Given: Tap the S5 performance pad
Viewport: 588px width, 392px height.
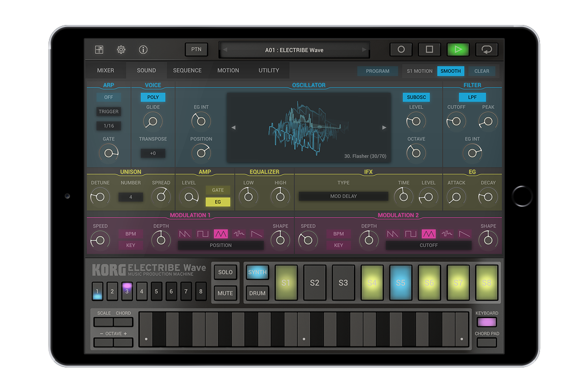Looking at the screenshot, I should tap(400, 283).
